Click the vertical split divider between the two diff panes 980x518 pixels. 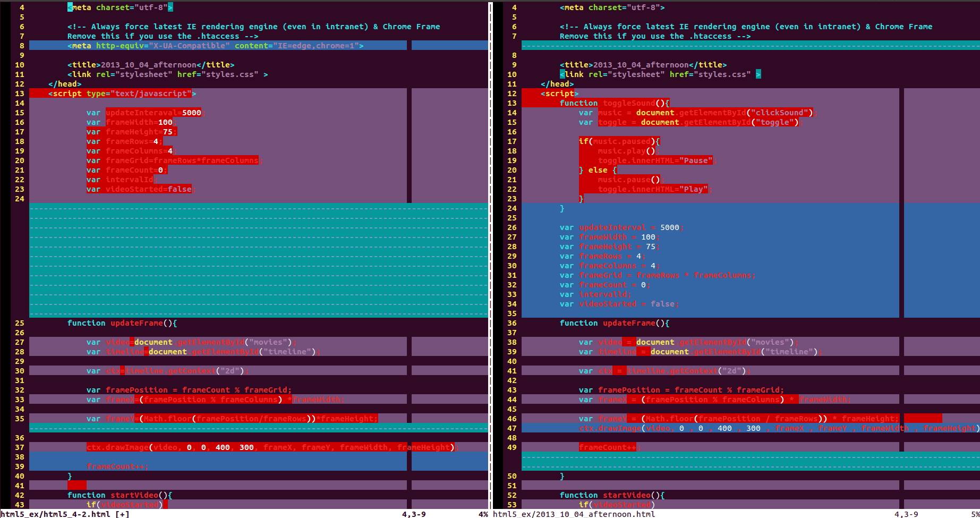pos(490,255)
